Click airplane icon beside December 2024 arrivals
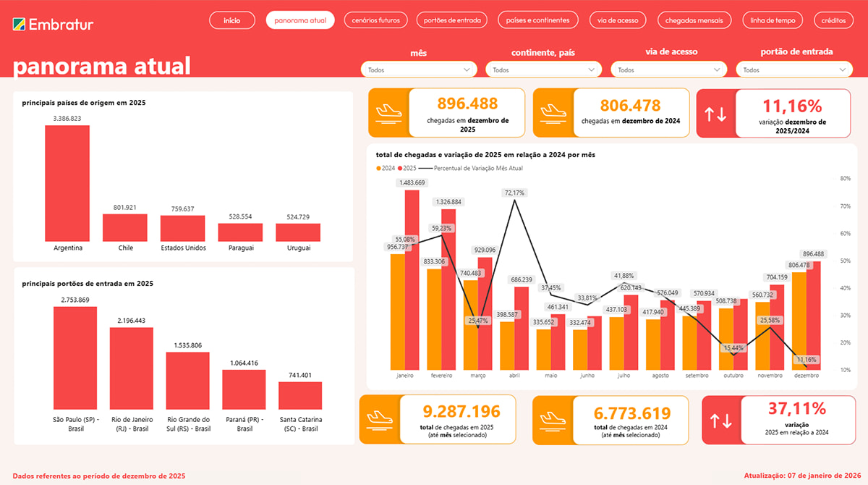The height and width of the screenshot is (485, 868). tap(553, 113)
